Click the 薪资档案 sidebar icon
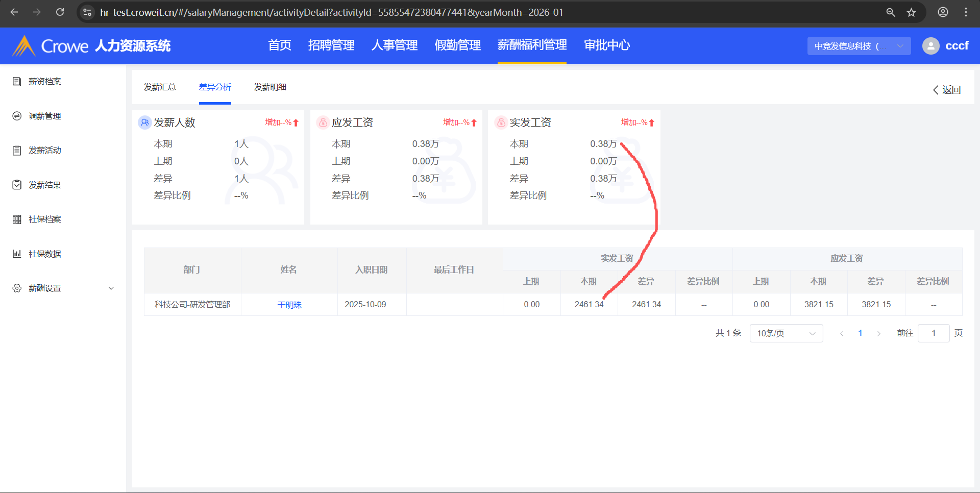This screenshot has width=980, height=493. click(x=17, y=82)
